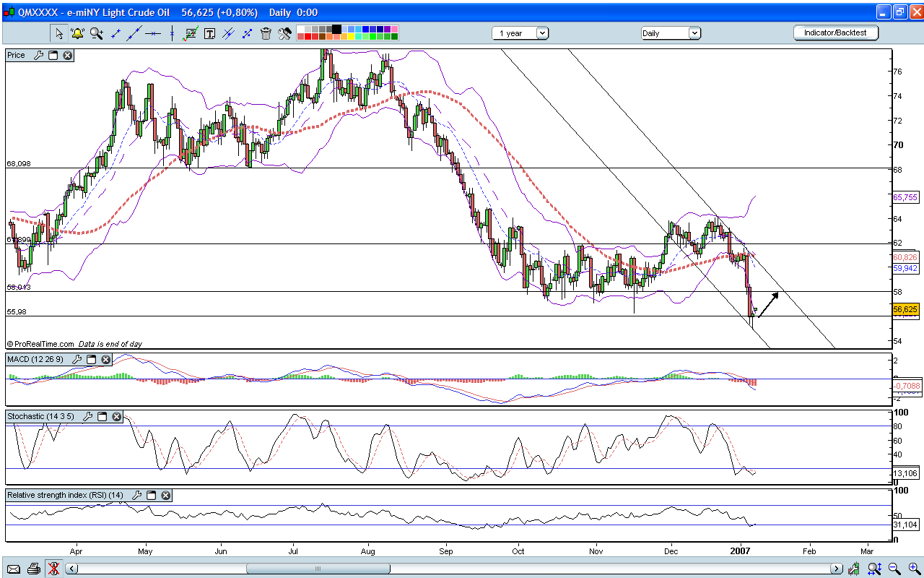Click the scrollbar left arrow
This screenshot has height=578, width=924.
point(71,569)
